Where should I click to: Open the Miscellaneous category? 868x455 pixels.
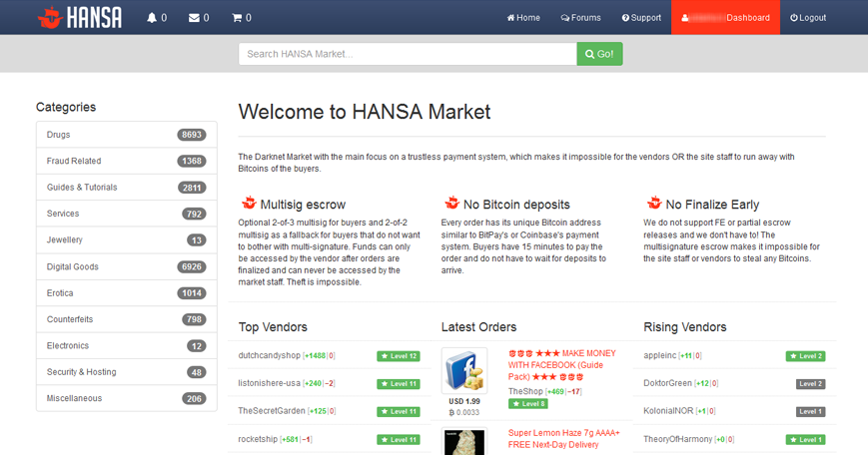tap(127, 398)
